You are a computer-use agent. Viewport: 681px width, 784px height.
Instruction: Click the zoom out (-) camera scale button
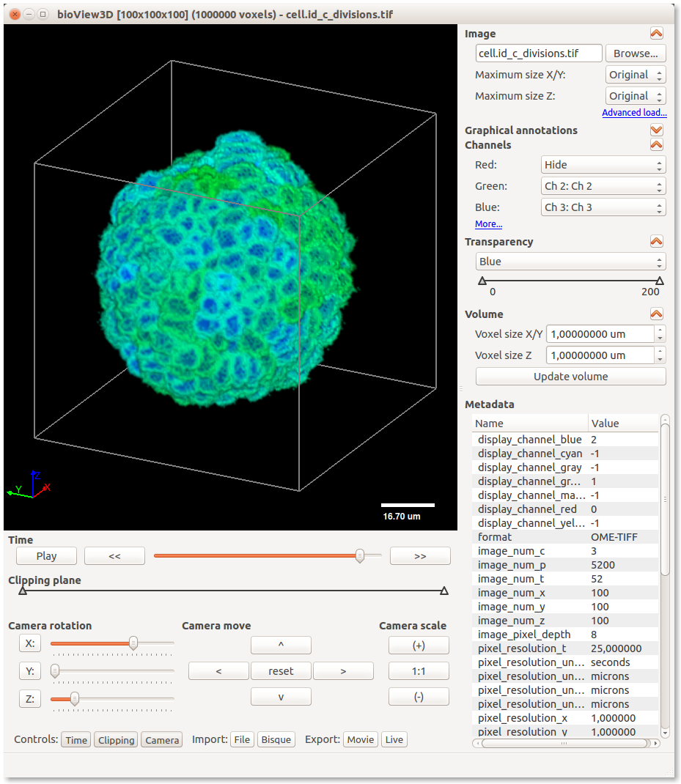point(419,697)
